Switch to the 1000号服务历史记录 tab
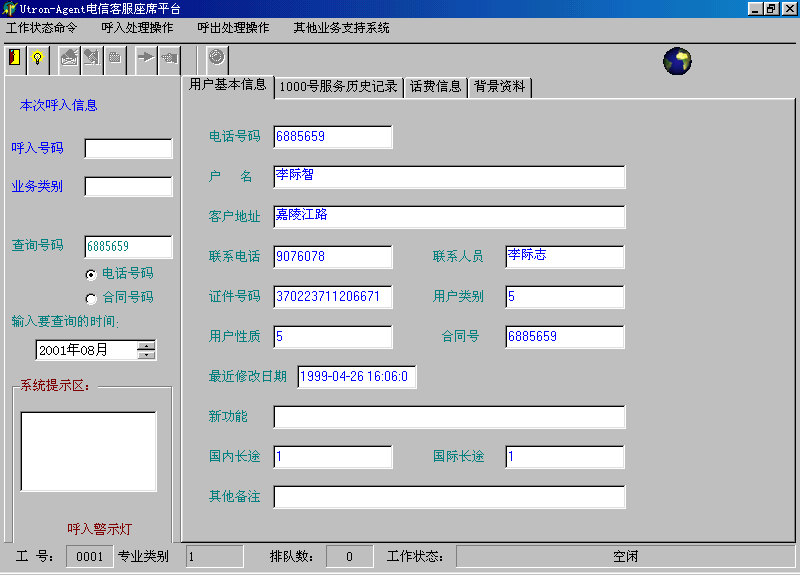 click(x=338, y=87)
